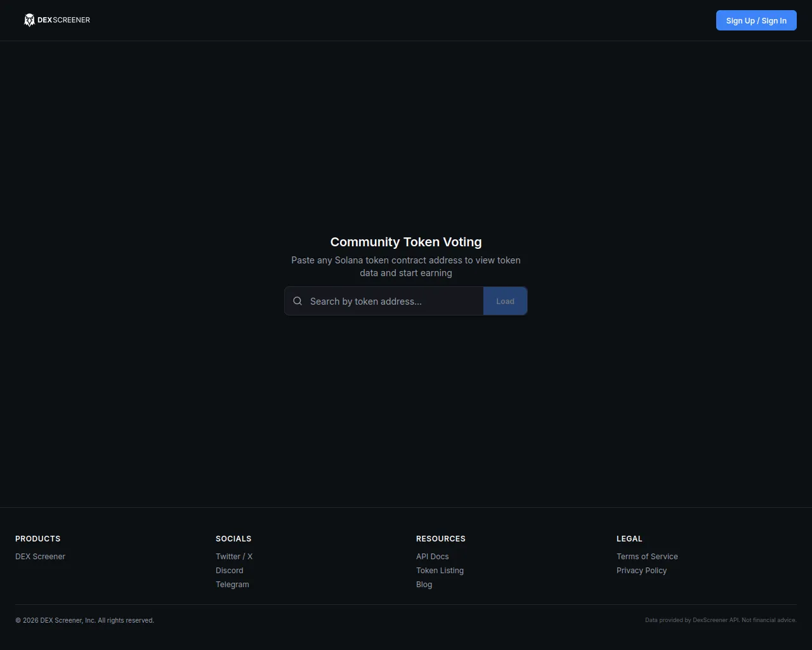The height and width of the screenshot is (650, 812).
Task: Hit the Load button
Action: tap(505, 302)
